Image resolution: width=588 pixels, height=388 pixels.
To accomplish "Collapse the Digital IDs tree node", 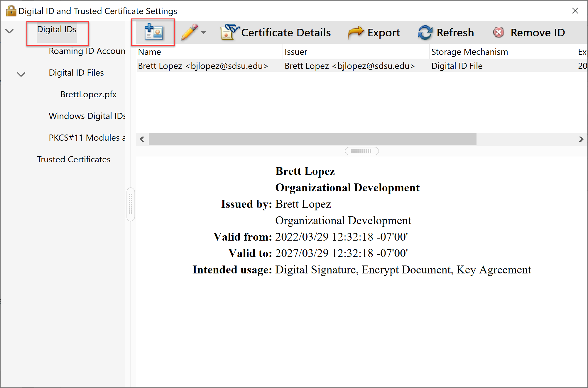I will (x=10, y=31).
